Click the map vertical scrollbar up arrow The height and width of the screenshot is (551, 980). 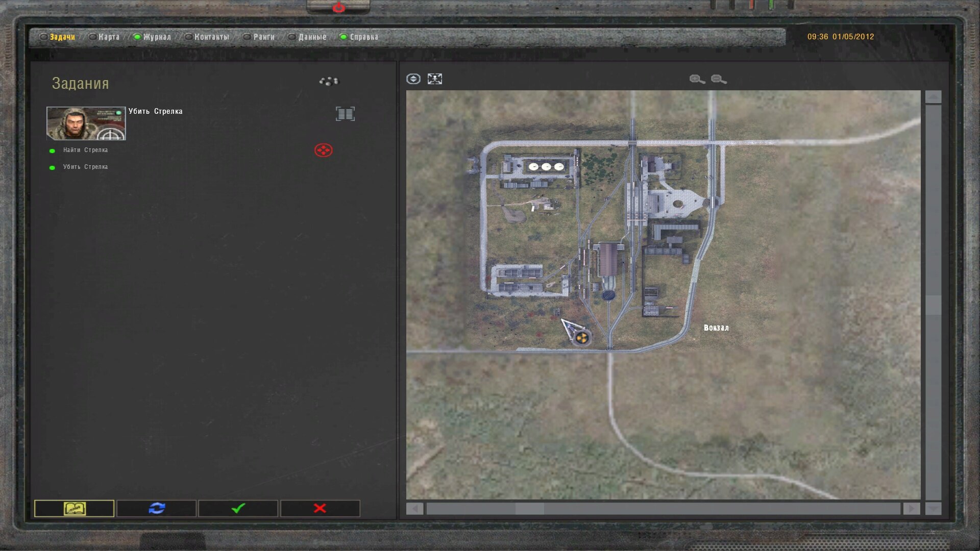(933, 97)
